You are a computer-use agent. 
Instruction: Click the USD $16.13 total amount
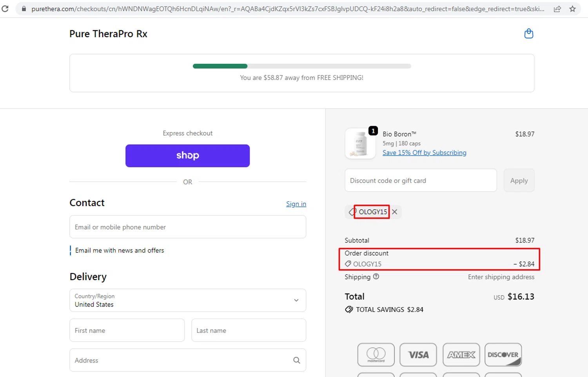click(x=514, y=297)
